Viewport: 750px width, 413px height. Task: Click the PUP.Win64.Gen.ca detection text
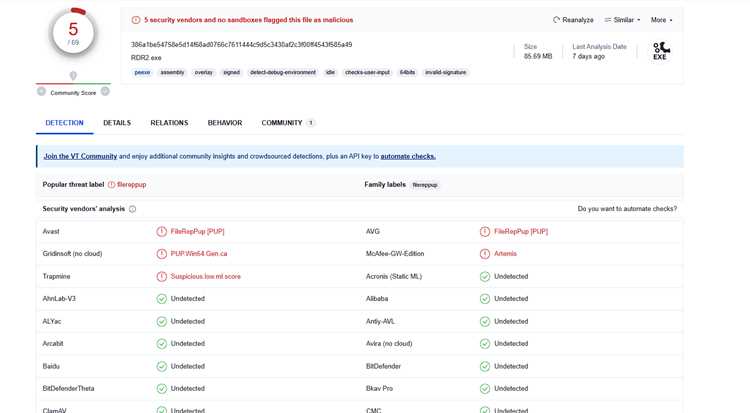199,254
